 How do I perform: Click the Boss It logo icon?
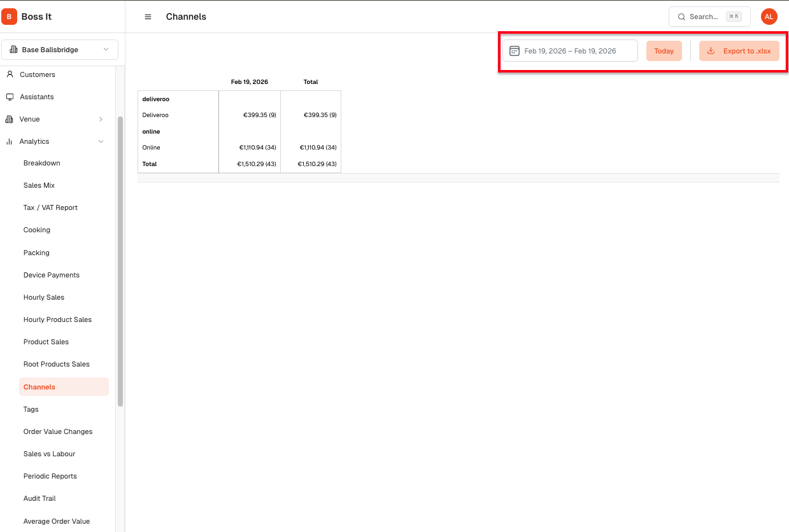9,17
